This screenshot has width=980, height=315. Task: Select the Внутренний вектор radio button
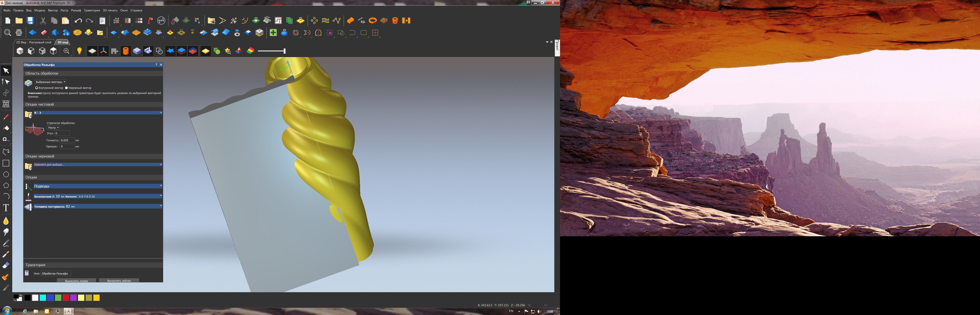tap(37, 88)
